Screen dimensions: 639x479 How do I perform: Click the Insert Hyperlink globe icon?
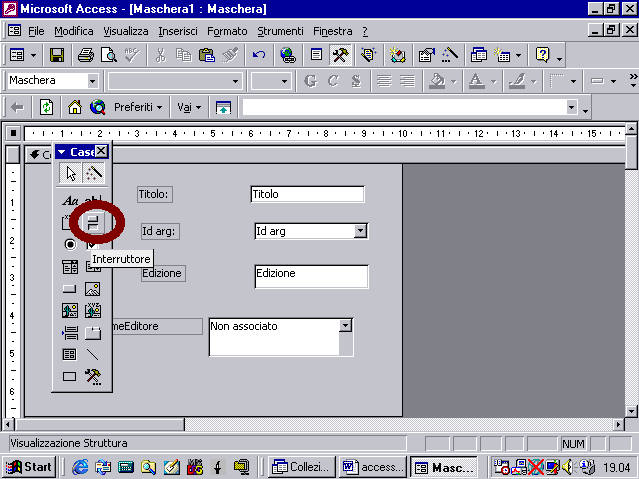tap(288, 55)
